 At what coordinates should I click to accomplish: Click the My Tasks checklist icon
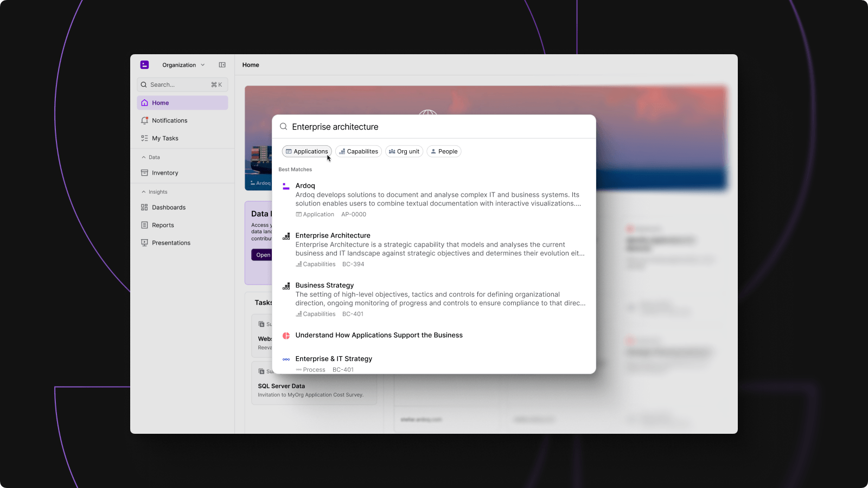coord(144,138)
